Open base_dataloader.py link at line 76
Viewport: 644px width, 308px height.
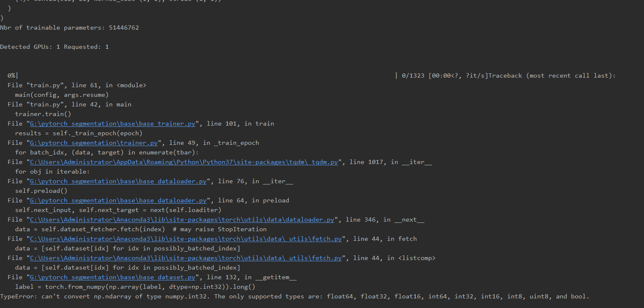point(119,181)
